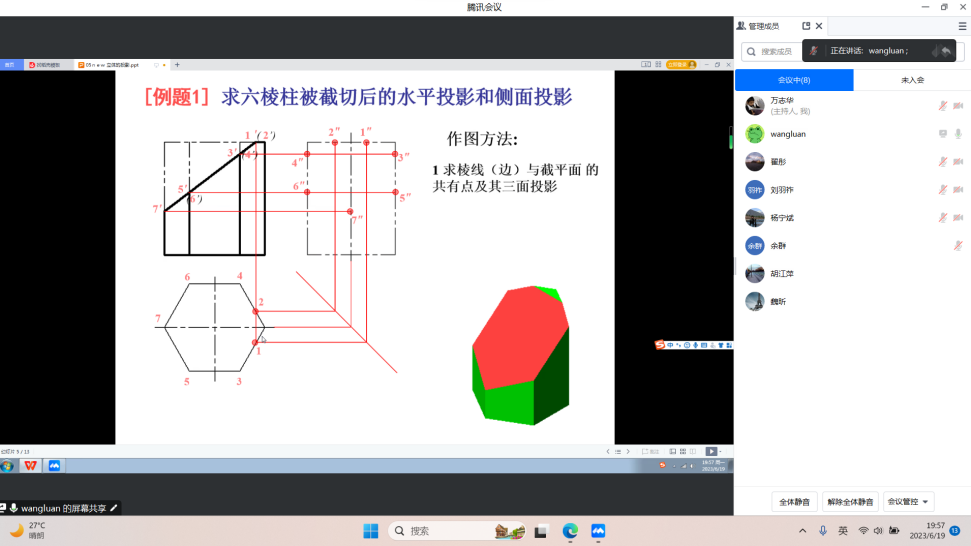Click the member search field
Image resolution: width=971 pixels, height=546 pixels.
click(x=775, y=51)
